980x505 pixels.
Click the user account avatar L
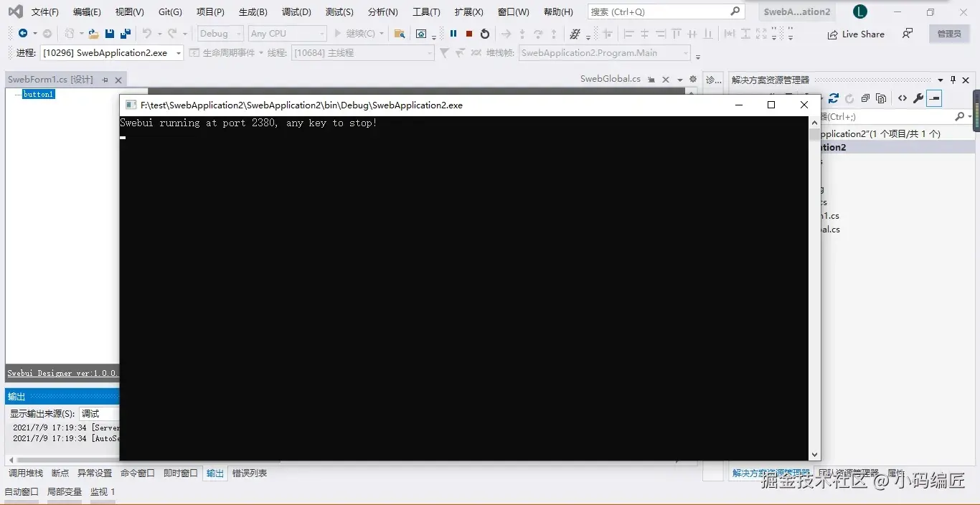point(860,11)
